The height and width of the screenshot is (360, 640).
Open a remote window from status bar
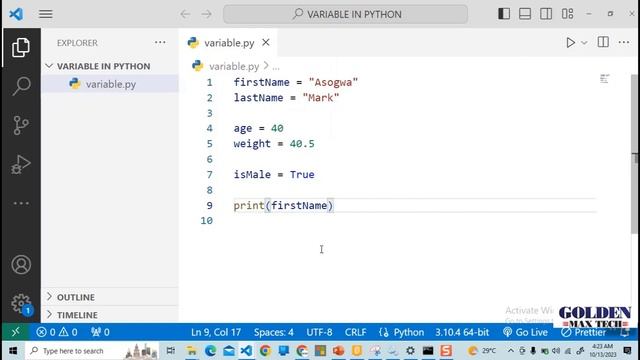tap(16, 332)
